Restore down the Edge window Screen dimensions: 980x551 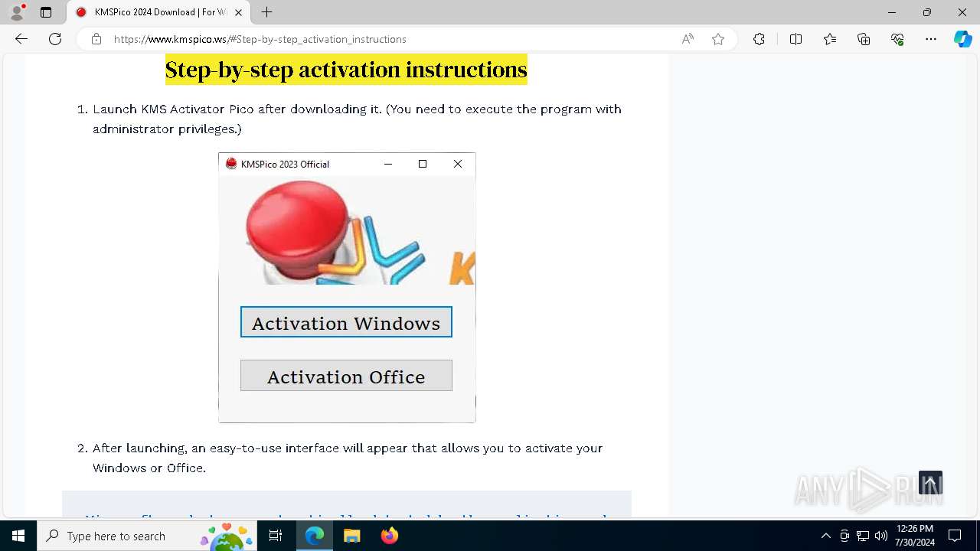[x=927, y=12]
